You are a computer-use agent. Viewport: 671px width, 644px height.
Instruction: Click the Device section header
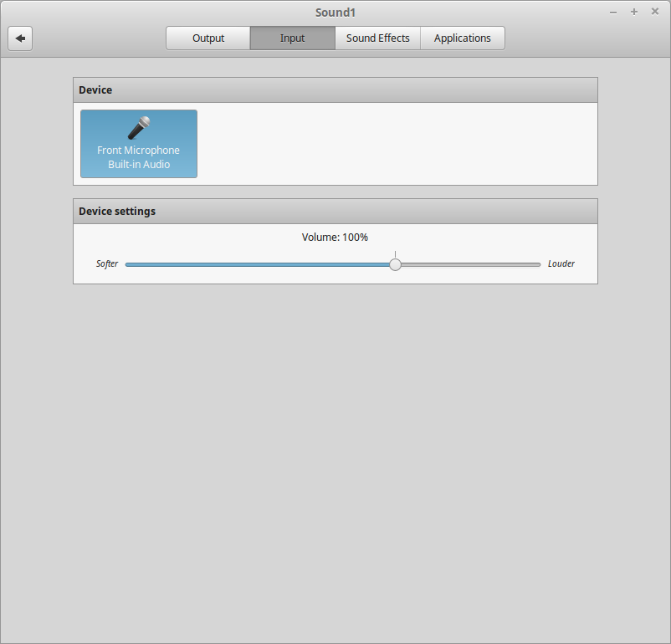(x=335, y=90)
